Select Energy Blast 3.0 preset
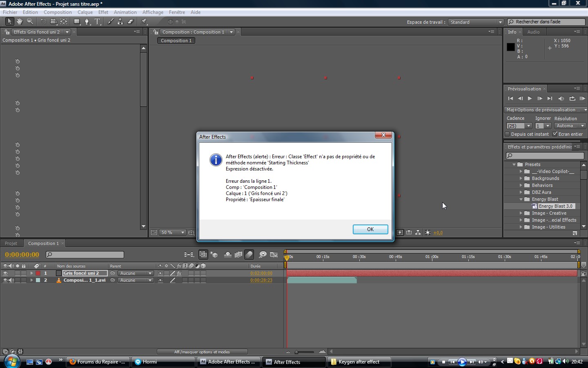 (555, 206)
